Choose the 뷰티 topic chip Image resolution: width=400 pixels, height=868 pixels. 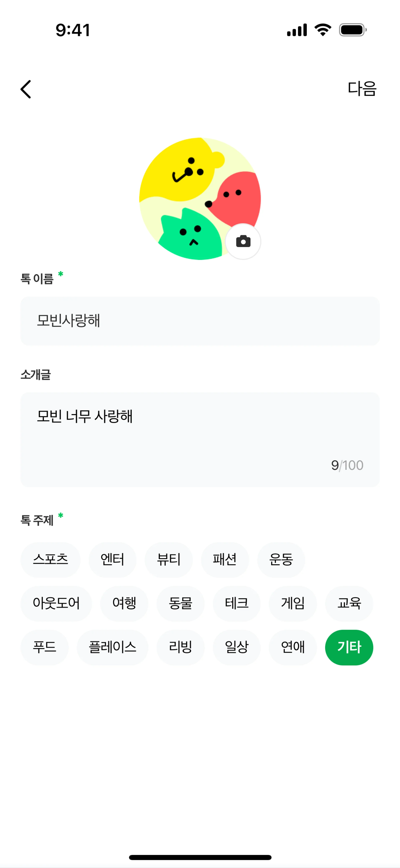click(x=169, y=560)
